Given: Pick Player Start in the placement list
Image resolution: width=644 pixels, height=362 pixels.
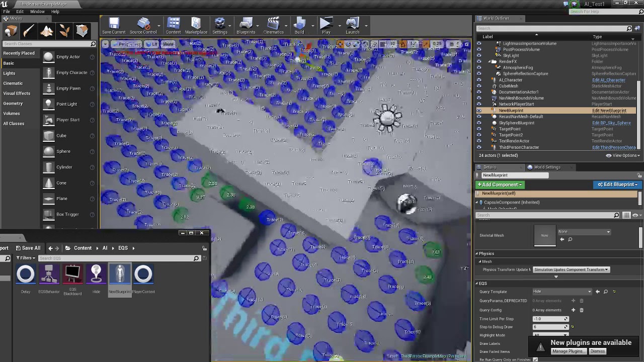Looking at the screenshot, I should pyautogui.click(x=68, y=120).
